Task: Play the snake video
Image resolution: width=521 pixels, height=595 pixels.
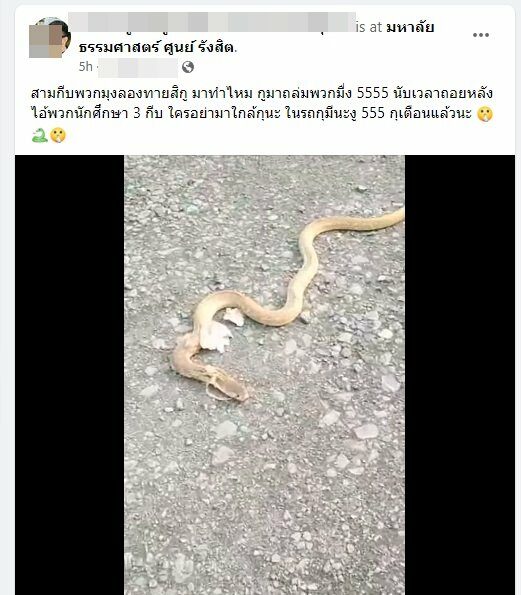Action: (x=264, y=375)
